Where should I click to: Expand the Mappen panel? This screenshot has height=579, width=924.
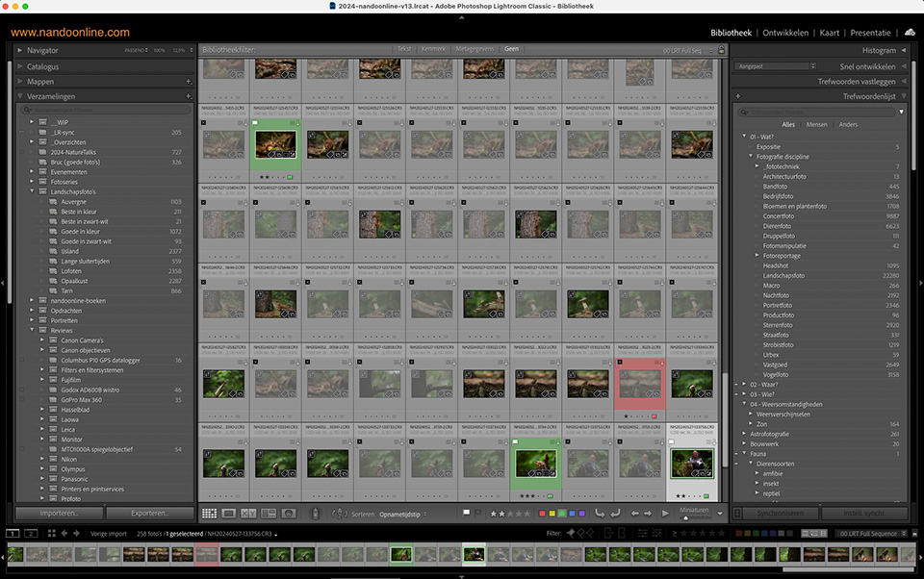coord(19,82)
